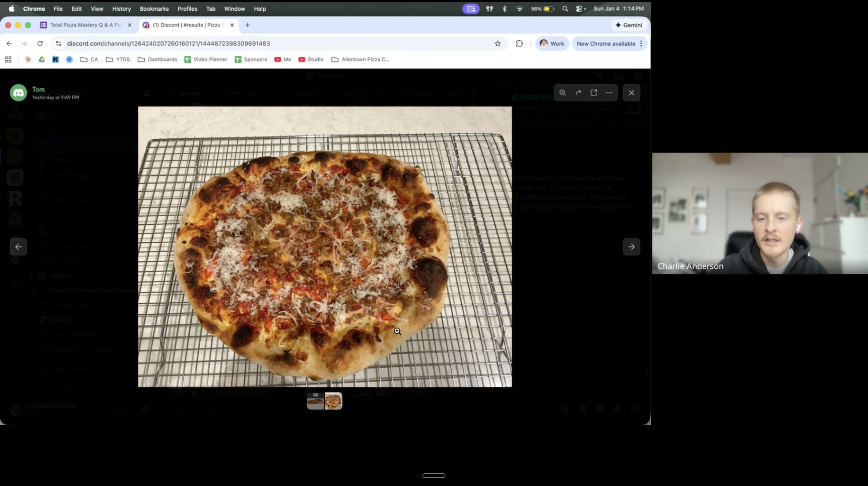Screen dimensions: 868x486
Task: Go to previous image arrow
Action: tap(18, 247)
